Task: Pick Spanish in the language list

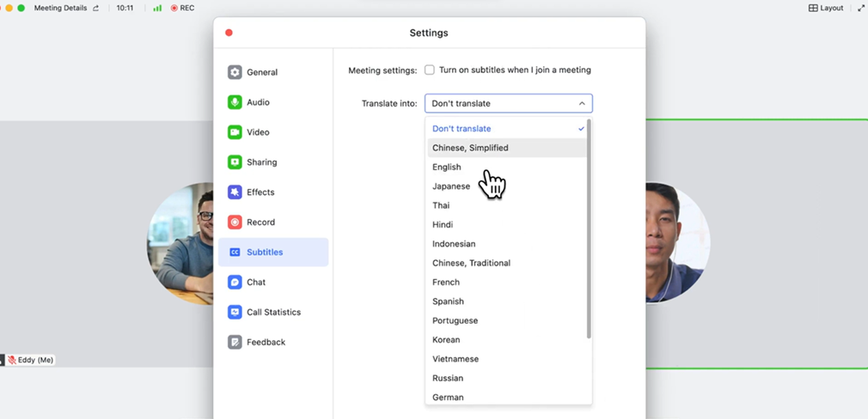Action: coord(448,301)
